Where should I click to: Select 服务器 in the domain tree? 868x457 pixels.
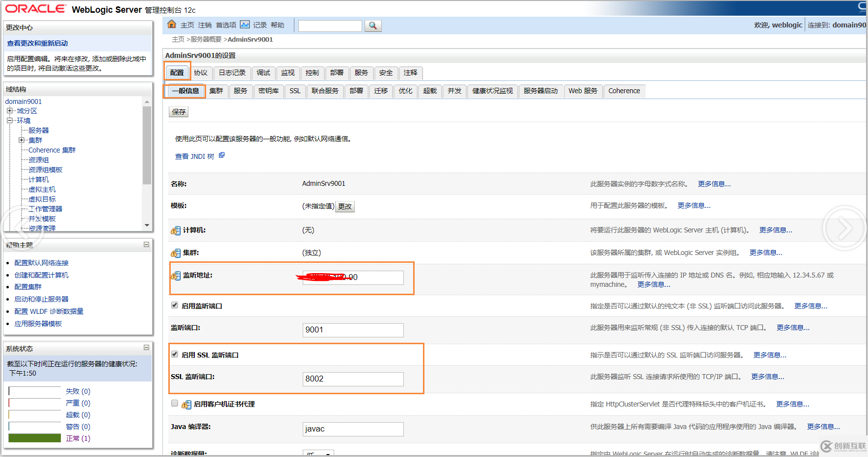click(39, 130)
